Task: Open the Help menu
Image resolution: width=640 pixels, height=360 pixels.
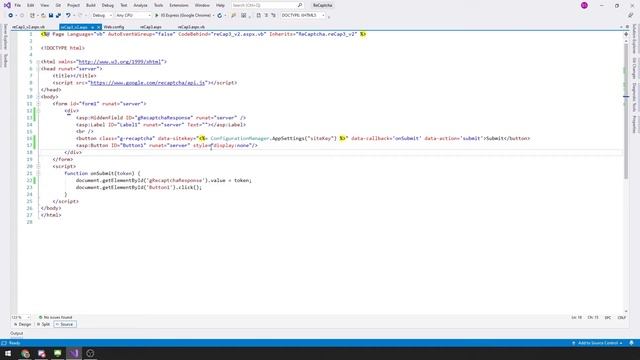Action: point(220,5)
